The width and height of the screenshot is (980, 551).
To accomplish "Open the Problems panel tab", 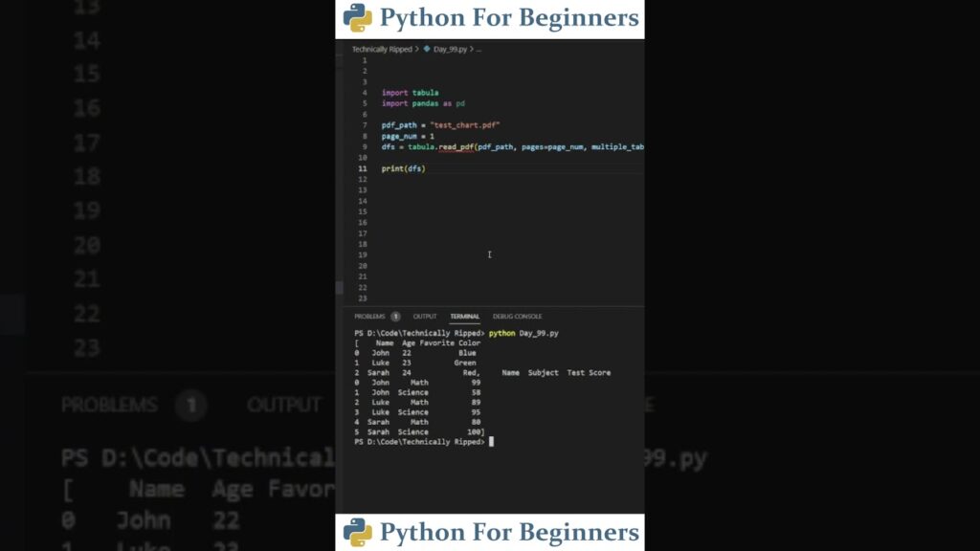I will tap(369, 317).
